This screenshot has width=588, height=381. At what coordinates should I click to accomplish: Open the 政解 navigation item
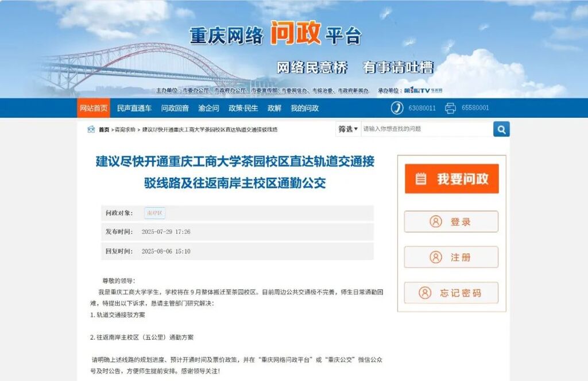(x=274, y=108)
